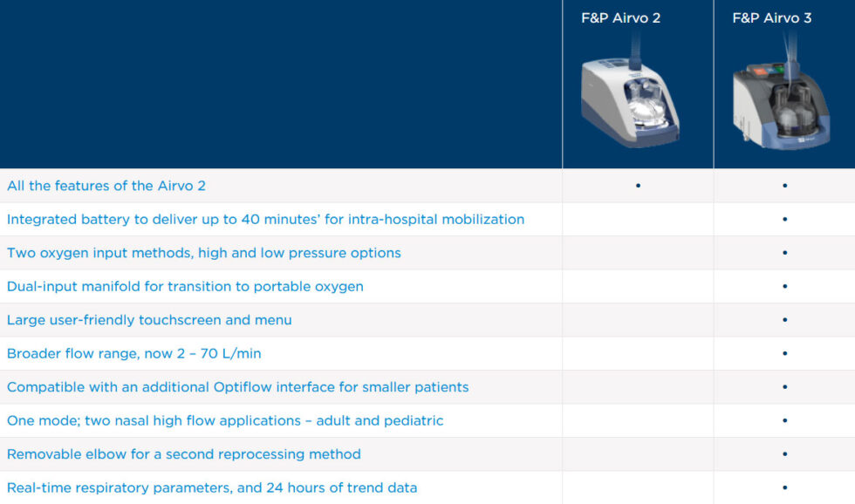The height and width of the screenshot is (504, 855).
Task: Click the Optiflow interface compatibility text
Action: pyautogui.click(x=237, y=387)
